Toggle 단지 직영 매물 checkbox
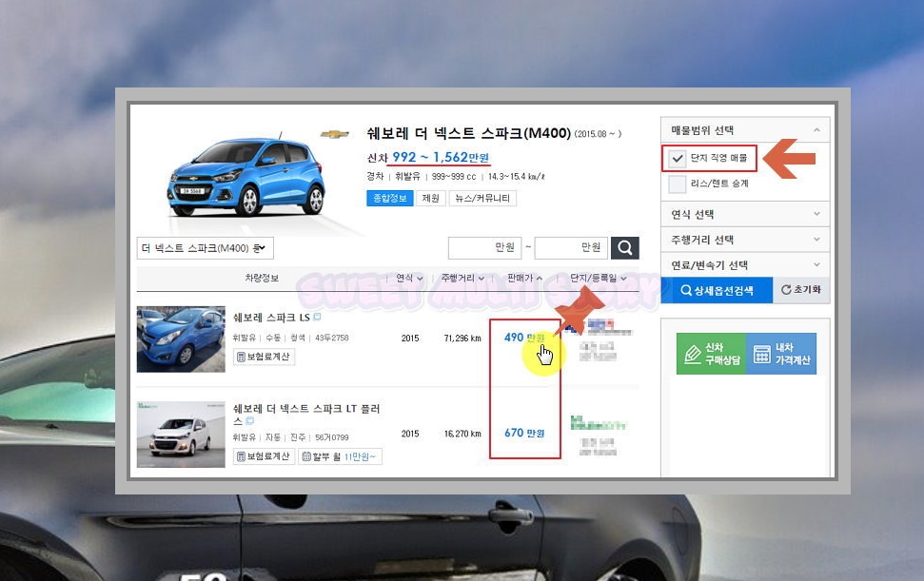Image resolution: width=924 pixels, height=581 pixels. click(x=678, y=159)
